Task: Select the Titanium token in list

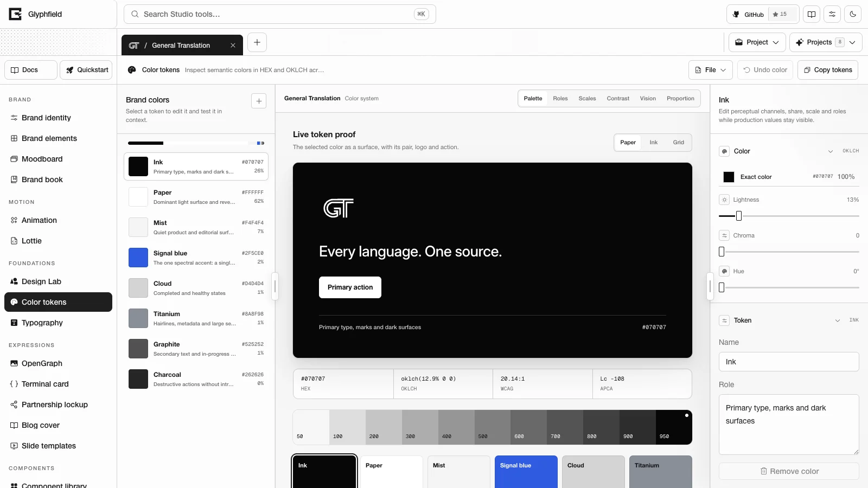Action: coord(196,318)
